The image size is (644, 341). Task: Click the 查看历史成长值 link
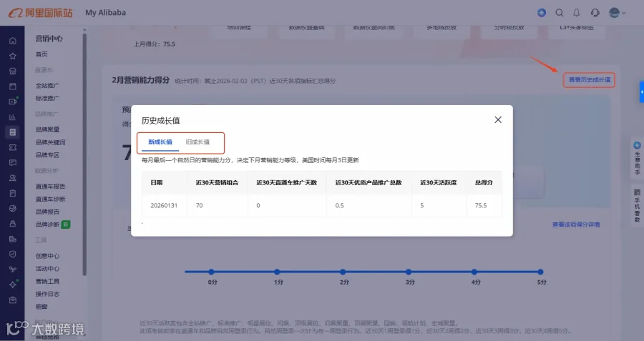(590, 79)
